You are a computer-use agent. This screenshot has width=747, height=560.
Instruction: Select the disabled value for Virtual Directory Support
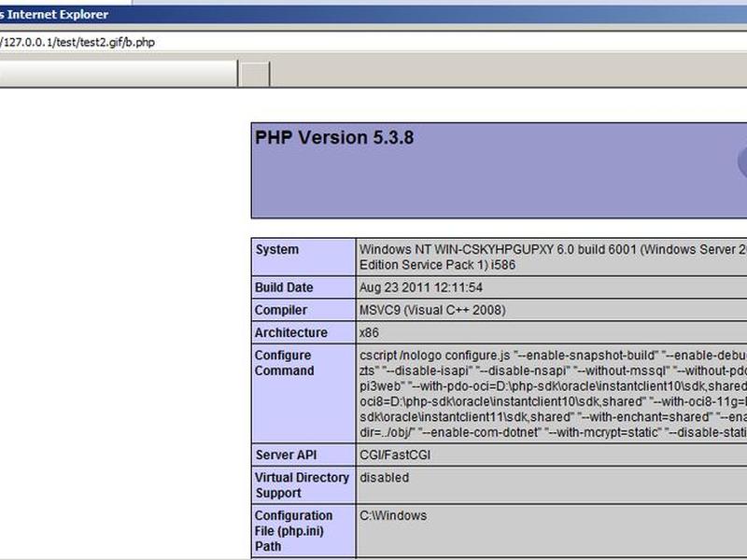(x=385, y=478)
